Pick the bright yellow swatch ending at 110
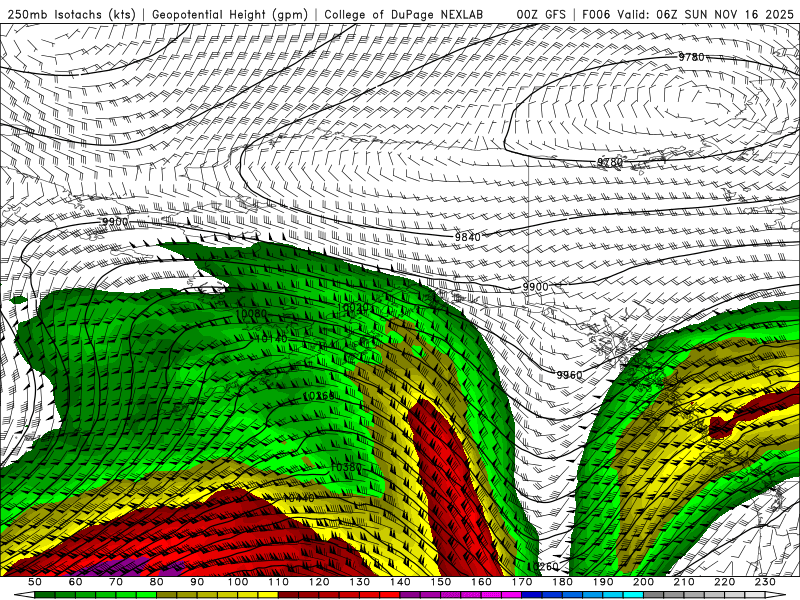800x600 pixels. [x=268, y=594]
